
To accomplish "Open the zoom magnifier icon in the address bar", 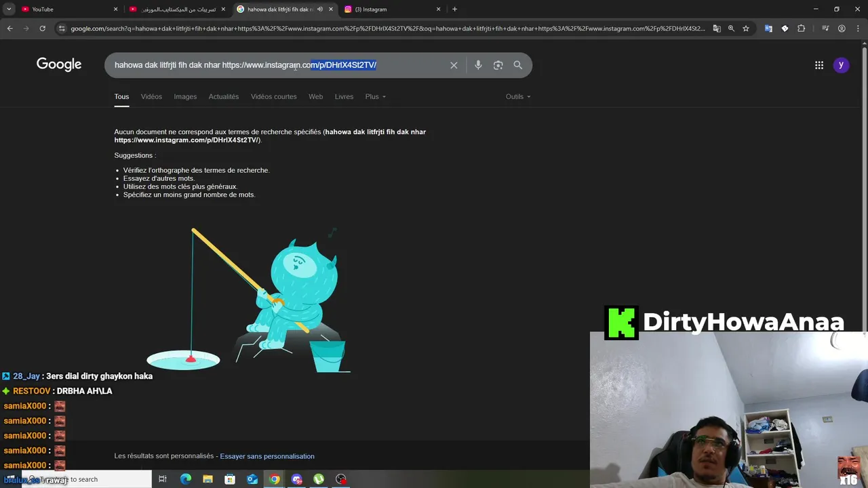I will [x=731, y=28].
